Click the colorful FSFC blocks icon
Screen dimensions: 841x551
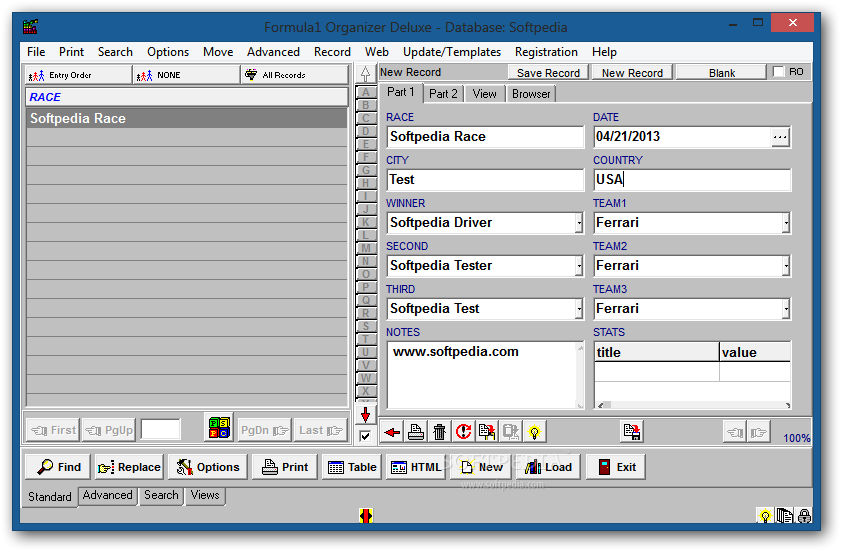coord(219,428)
